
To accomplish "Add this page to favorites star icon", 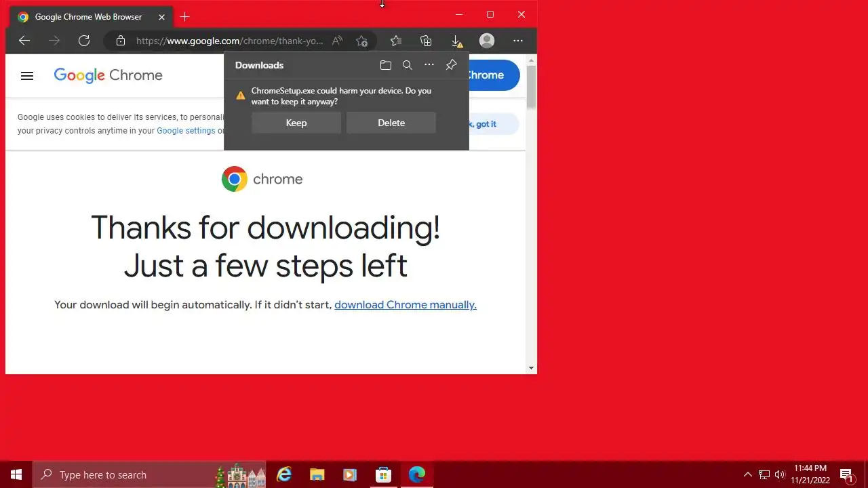I will tap(362, 41).
